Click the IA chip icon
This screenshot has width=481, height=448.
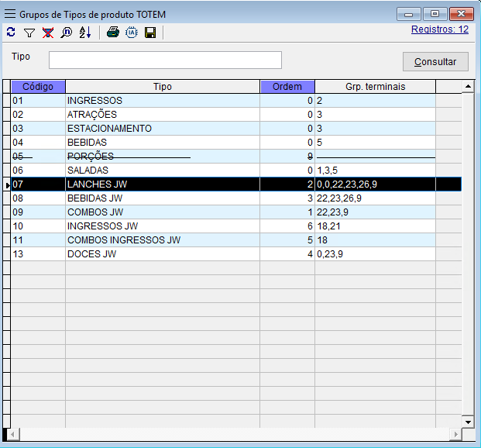click(x=132, y=33)
